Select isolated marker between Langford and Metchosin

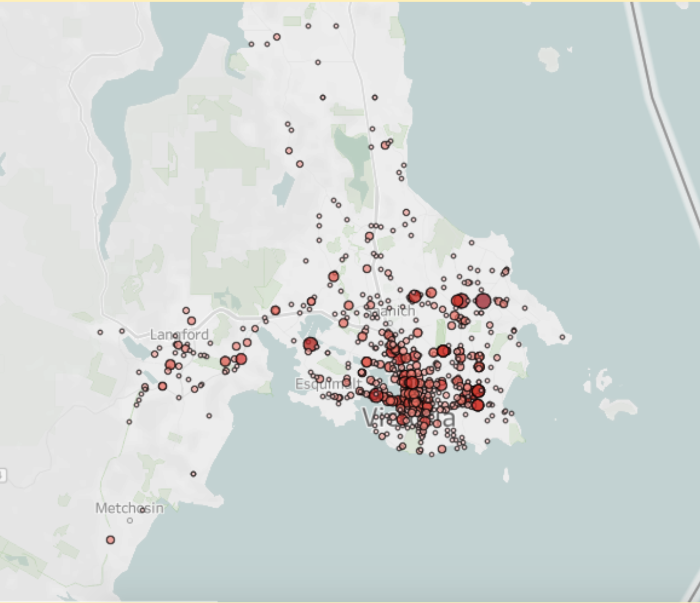point(193,474)
